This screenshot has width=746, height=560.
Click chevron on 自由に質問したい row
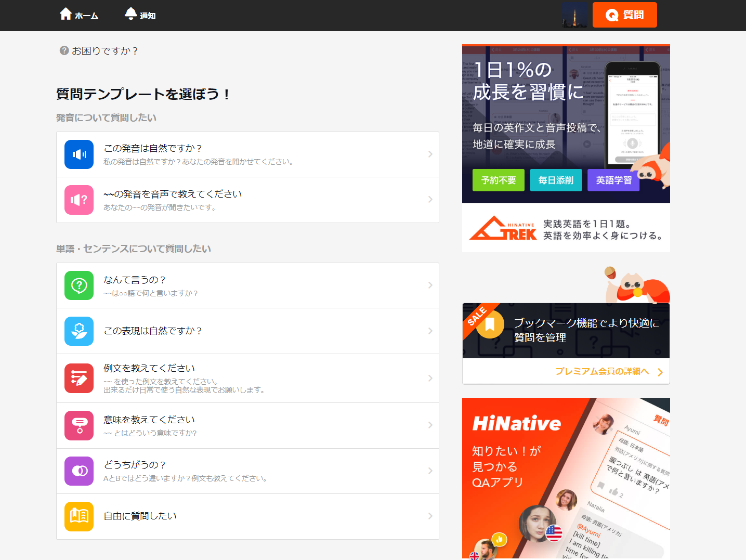coord(430,516)
